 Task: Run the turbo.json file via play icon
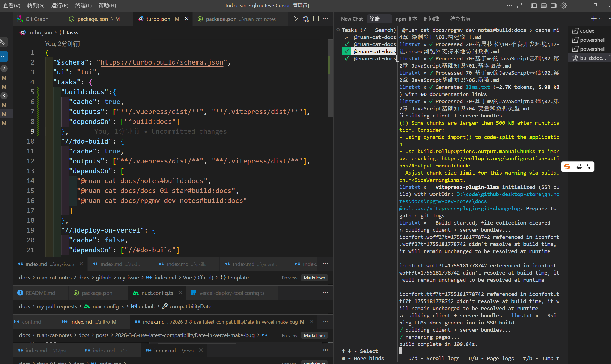[x=295, y=19]
